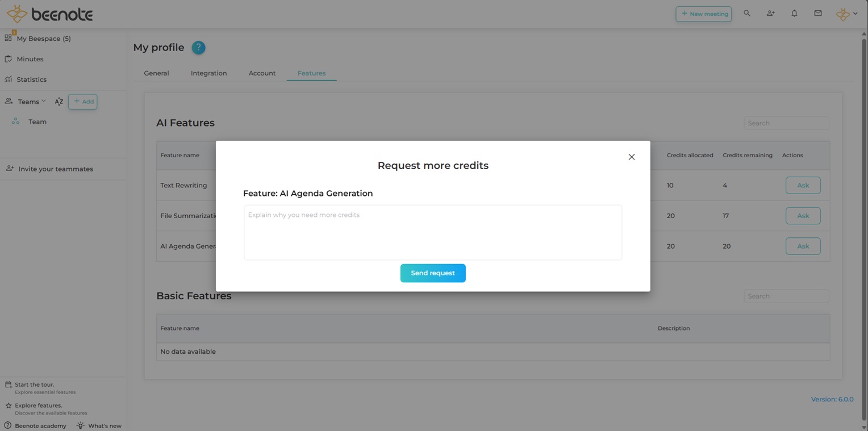Click the blue help question mark icon
868x431 pixels.
click(198, 48)
